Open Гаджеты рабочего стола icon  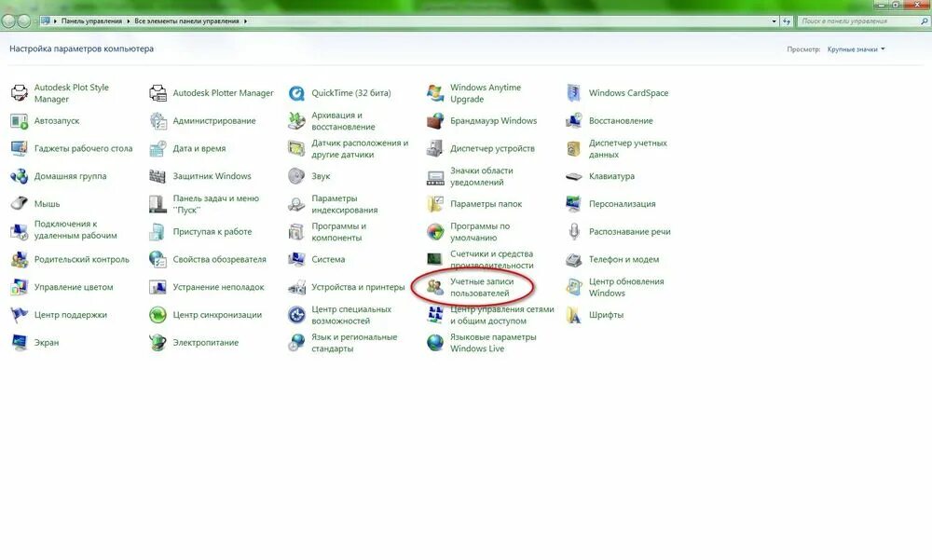[19, 148]
